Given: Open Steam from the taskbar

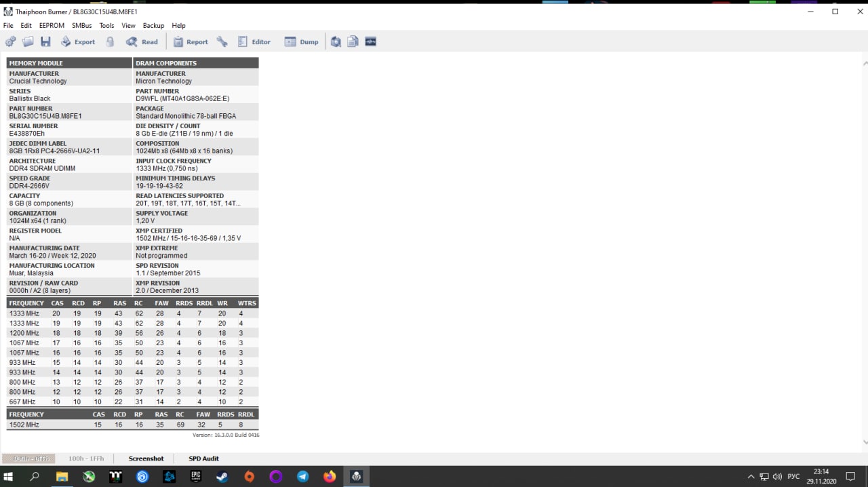Looking at the screenshot, I should coord(222,477).
